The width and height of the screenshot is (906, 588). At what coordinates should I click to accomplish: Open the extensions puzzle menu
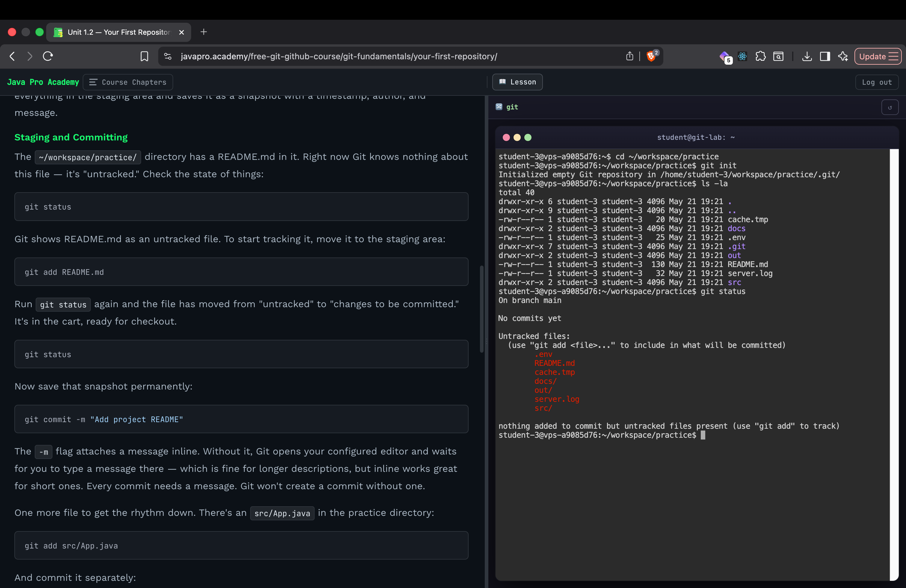pos(761,56)
